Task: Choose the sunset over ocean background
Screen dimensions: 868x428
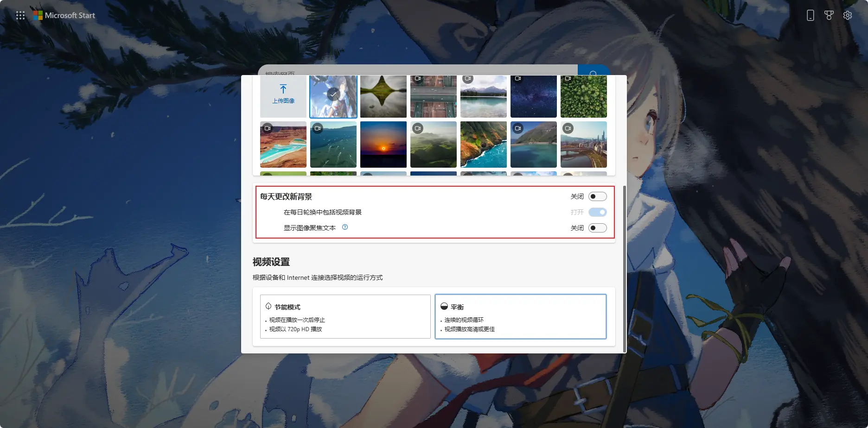Action: click(383, 145)
